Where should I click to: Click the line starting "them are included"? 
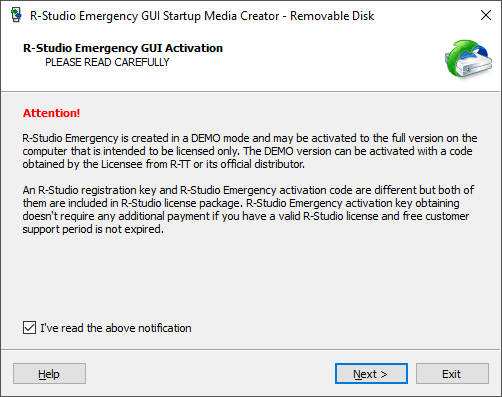(x=241, y=203)
